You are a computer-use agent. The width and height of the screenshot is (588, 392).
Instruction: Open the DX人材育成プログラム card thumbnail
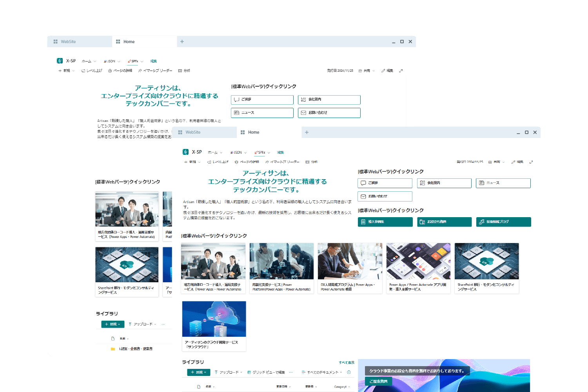[350, 261]
